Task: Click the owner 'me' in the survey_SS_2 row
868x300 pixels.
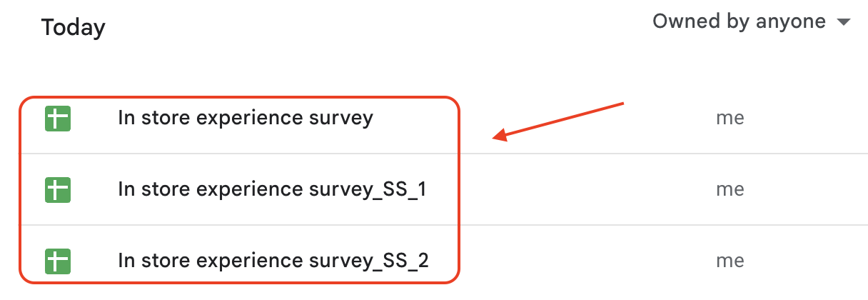Action: 730,261
